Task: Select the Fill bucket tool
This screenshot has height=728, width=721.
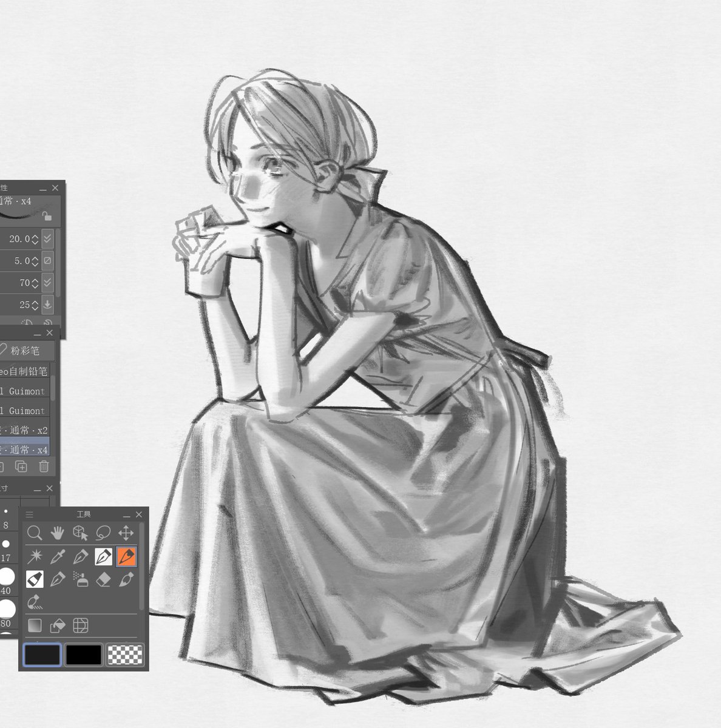Action: [57, 625]
